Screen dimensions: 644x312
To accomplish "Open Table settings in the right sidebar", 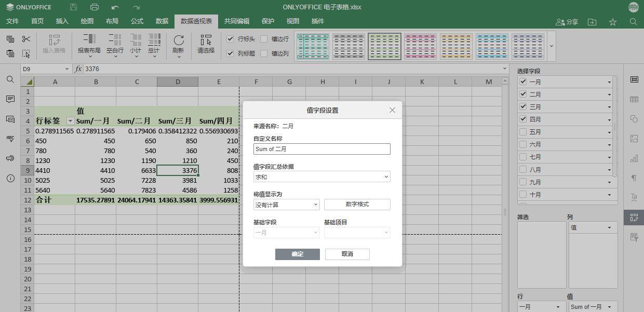I will pos(634,99).
